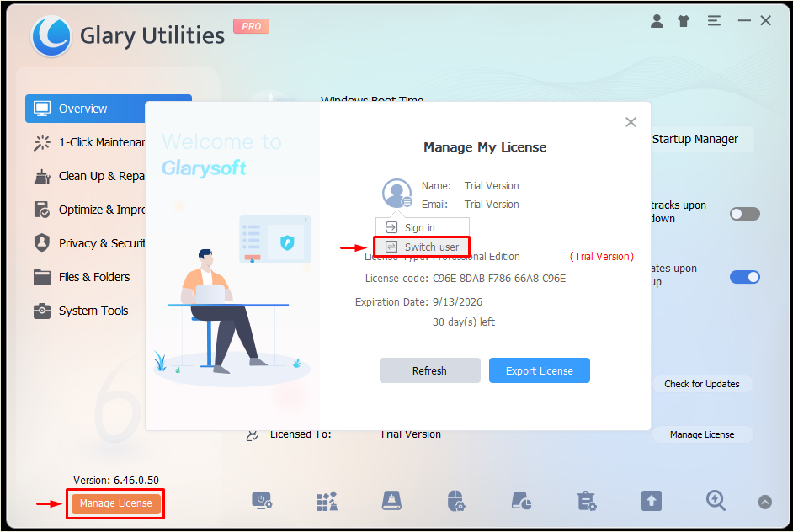793x532 pixels.
Task: Switch to Privacy & Security section
Action: point(89,243)
